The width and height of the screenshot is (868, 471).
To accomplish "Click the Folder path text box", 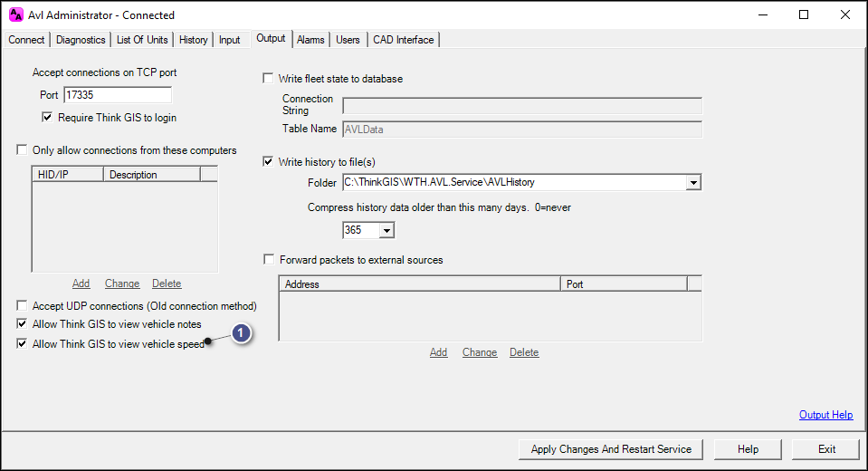I will click(x=514, y=182).
